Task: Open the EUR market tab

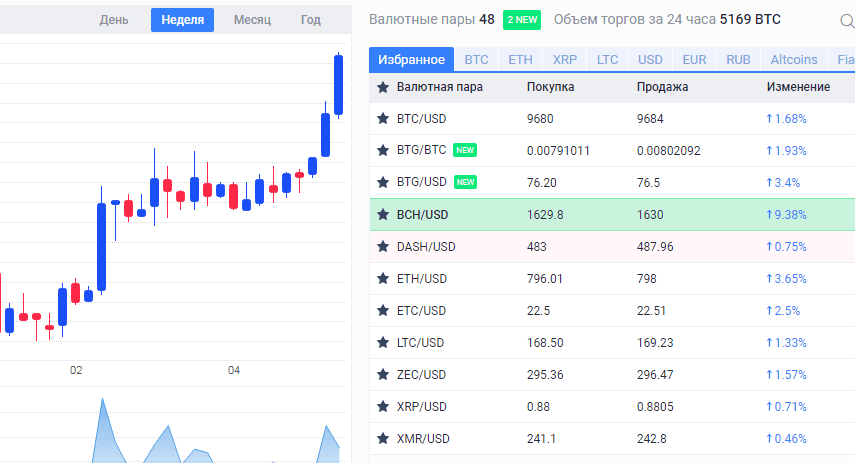Action: click(695, 59)
